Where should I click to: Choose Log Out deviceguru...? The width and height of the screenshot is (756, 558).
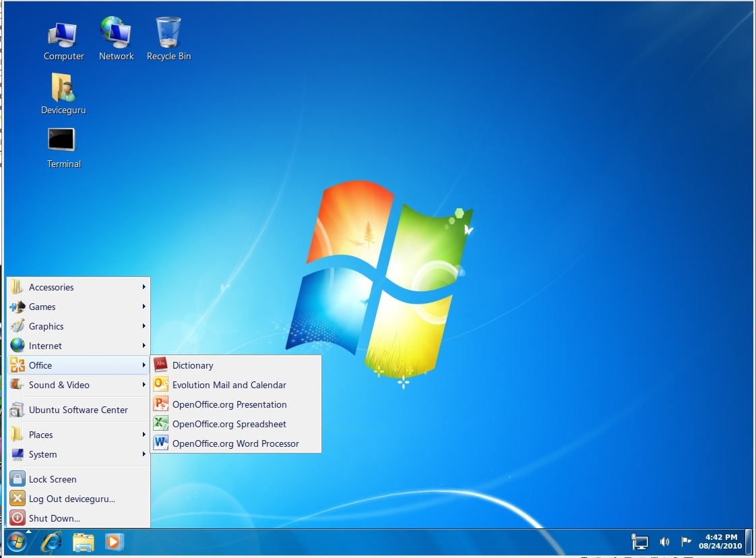[x=79, y=499]
